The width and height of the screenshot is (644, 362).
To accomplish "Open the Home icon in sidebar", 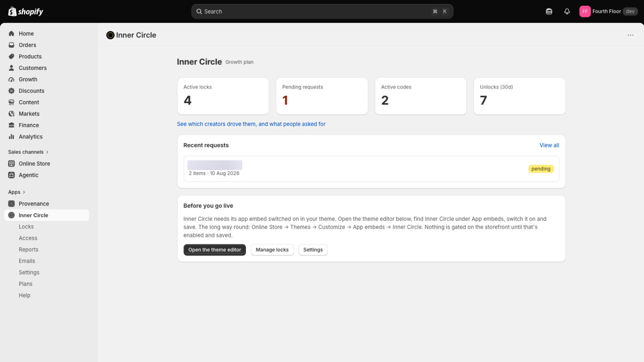I will click(x=11, y=34).
